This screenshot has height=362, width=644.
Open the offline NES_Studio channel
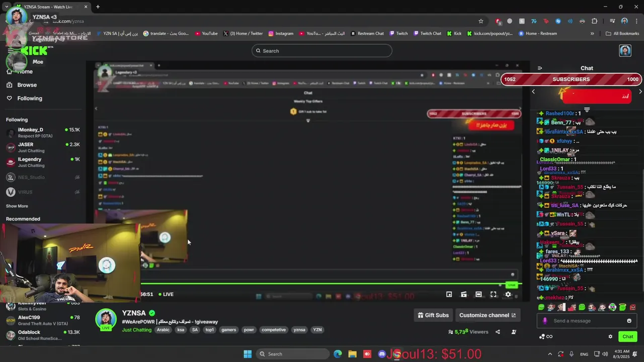[x=43, y=177]
